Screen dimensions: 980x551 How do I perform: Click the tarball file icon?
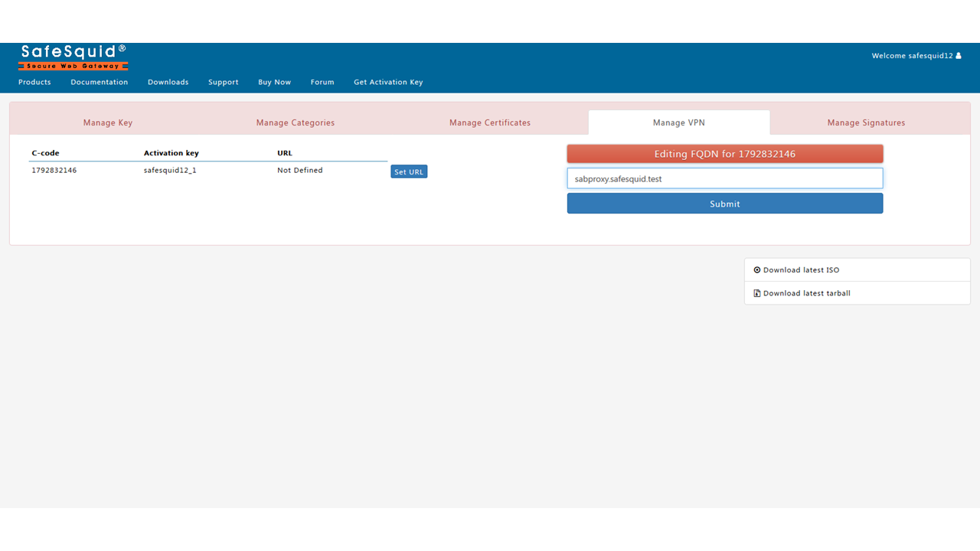pos(757,293)
